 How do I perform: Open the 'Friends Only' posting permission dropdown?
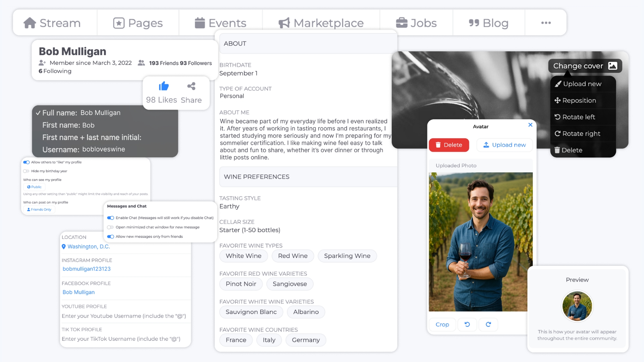click(x=39, y=209)
